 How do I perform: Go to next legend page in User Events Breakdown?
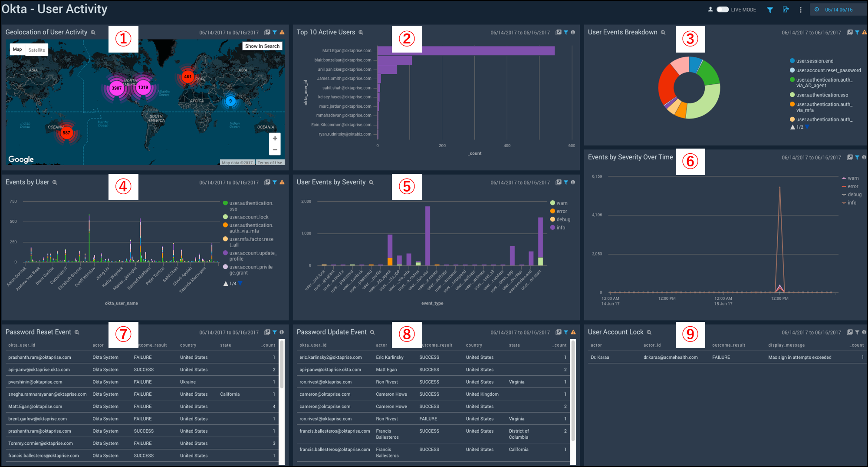807,127
